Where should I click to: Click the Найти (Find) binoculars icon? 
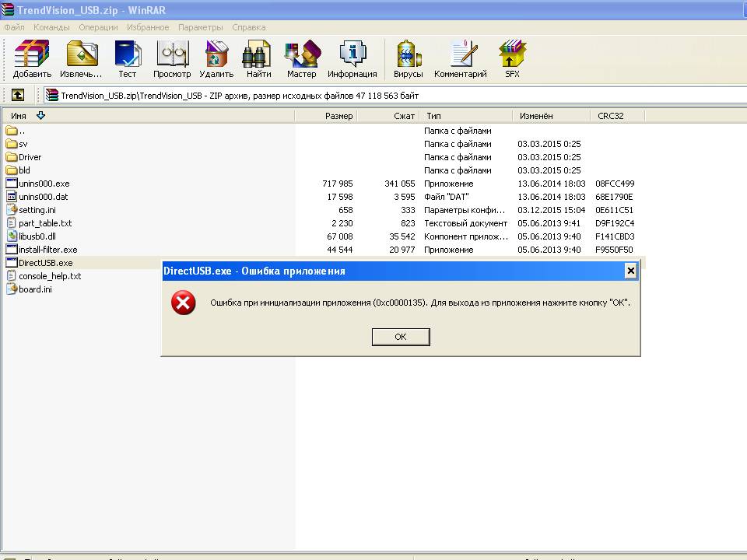[258, 59]
